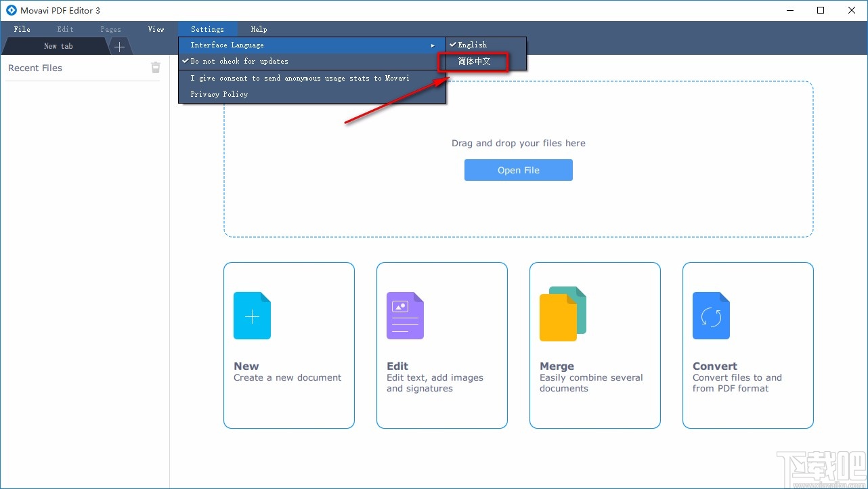868x489 pixels.
Task: Click 'Easily combine several documents' description
Action: tap(591, 383)
